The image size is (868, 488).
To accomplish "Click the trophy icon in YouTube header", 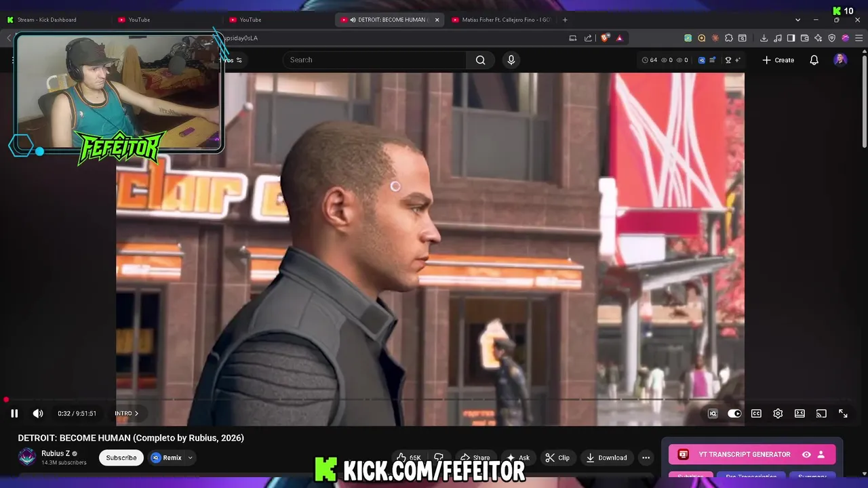I will pos(728,60).
